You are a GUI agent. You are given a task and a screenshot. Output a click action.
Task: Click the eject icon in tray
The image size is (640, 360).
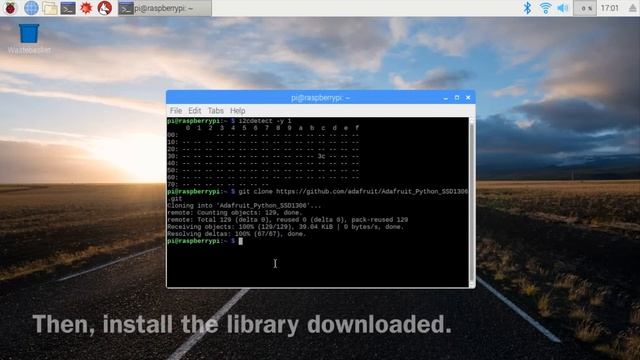point(632,8)
